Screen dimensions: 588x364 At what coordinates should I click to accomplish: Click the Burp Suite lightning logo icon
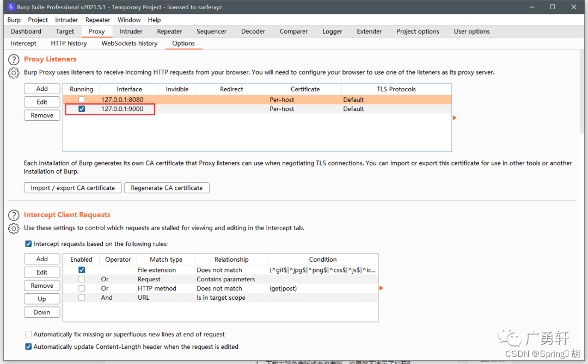point(11,7)
